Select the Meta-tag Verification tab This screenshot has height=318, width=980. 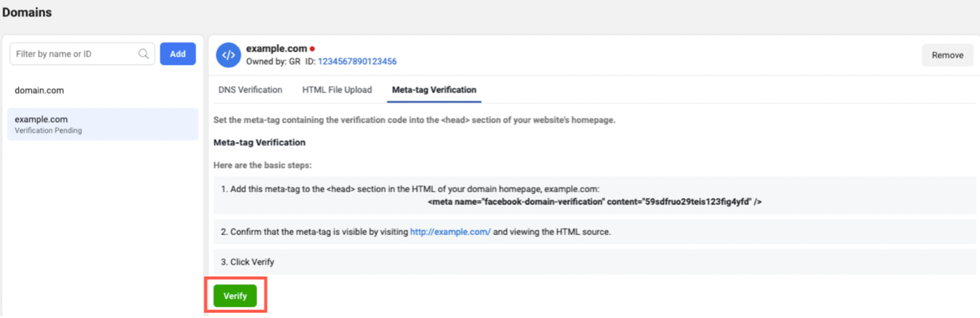coord(434,90)
